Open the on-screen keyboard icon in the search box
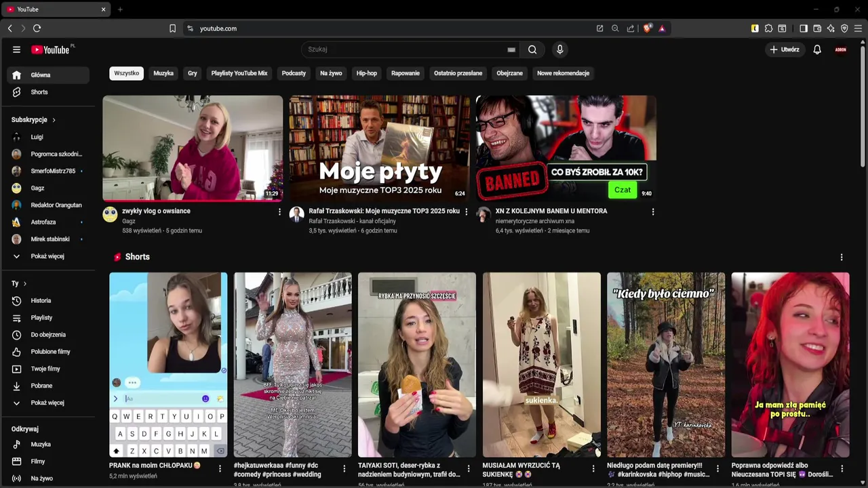 511,49
